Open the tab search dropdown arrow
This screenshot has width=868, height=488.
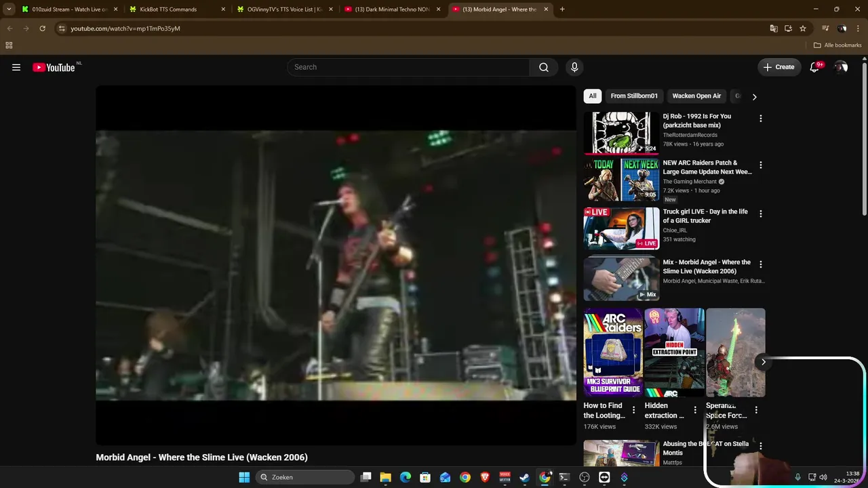[9, 9]
